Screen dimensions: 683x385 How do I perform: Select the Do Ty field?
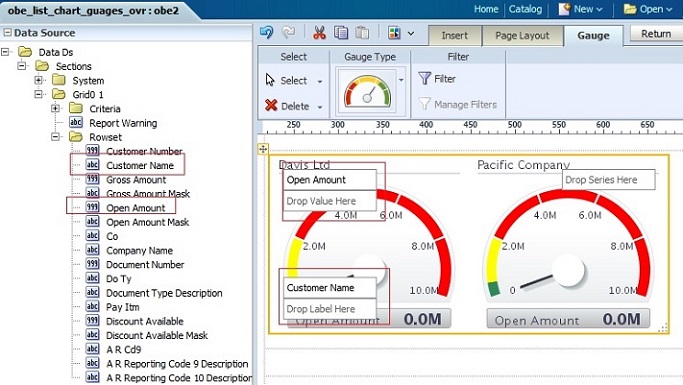[118, 279]
